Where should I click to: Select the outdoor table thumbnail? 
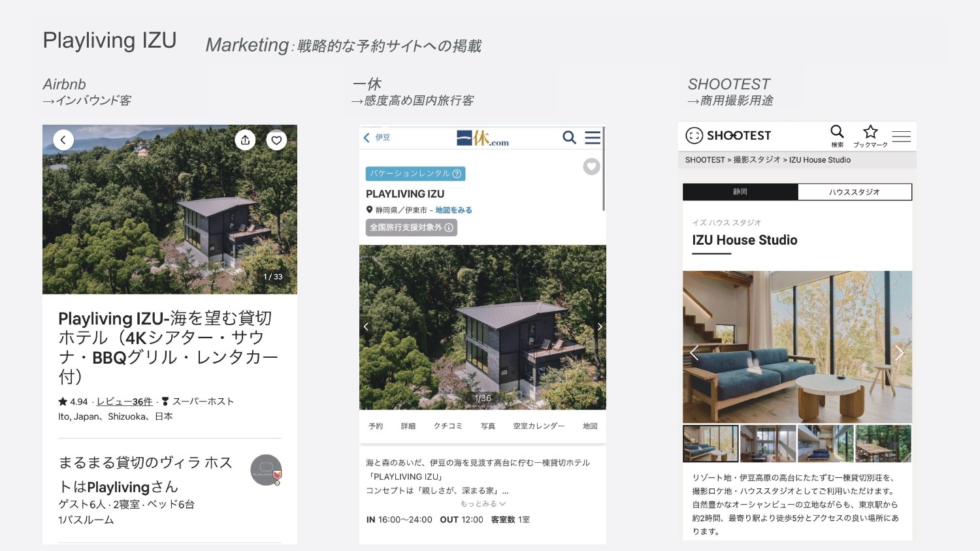[883, 443]
